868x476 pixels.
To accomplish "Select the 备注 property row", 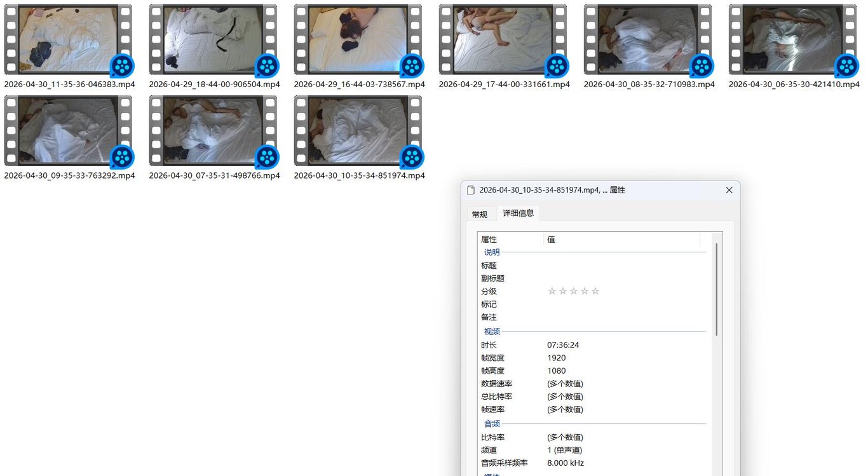I will click(595, 317).
